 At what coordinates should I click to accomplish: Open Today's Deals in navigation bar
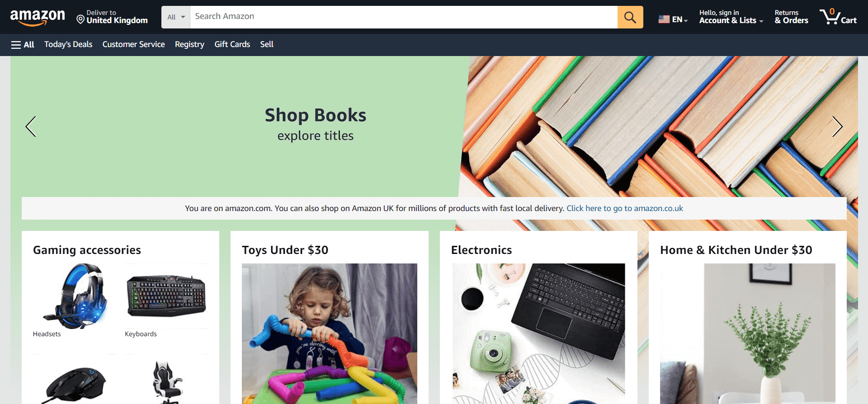click(x=68, y=44)
